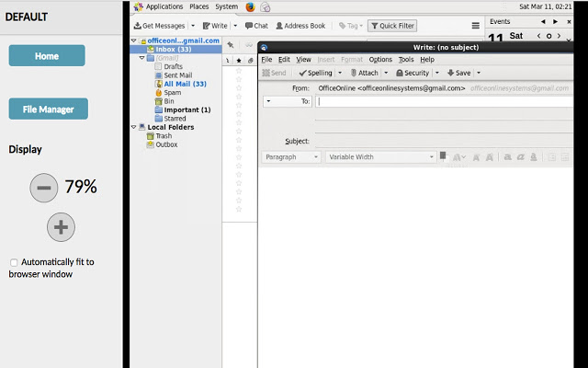588x368 pixels.
Task: Click the Home button in sidebar
Action: [x=47, y=55]
